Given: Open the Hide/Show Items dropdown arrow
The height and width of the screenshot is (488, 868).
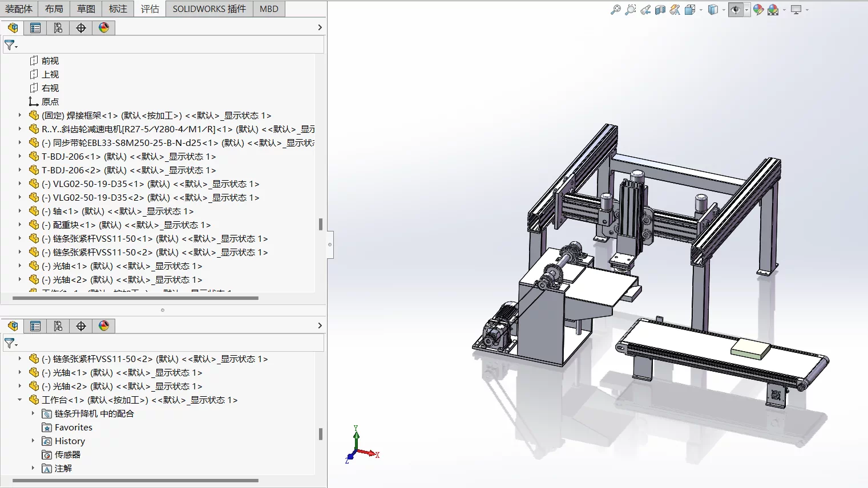Looking at the screenshot, I should pos(746,10).
